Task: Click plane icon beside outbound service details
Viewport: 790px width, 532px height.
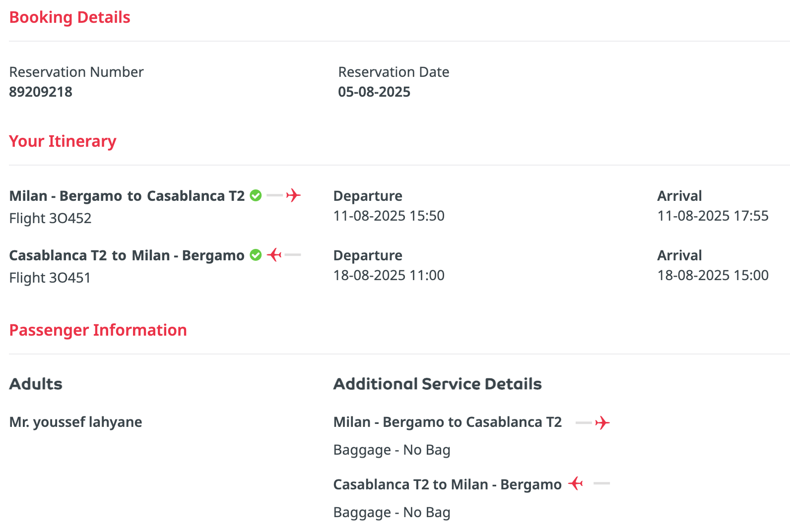Action: click(602, 423)
